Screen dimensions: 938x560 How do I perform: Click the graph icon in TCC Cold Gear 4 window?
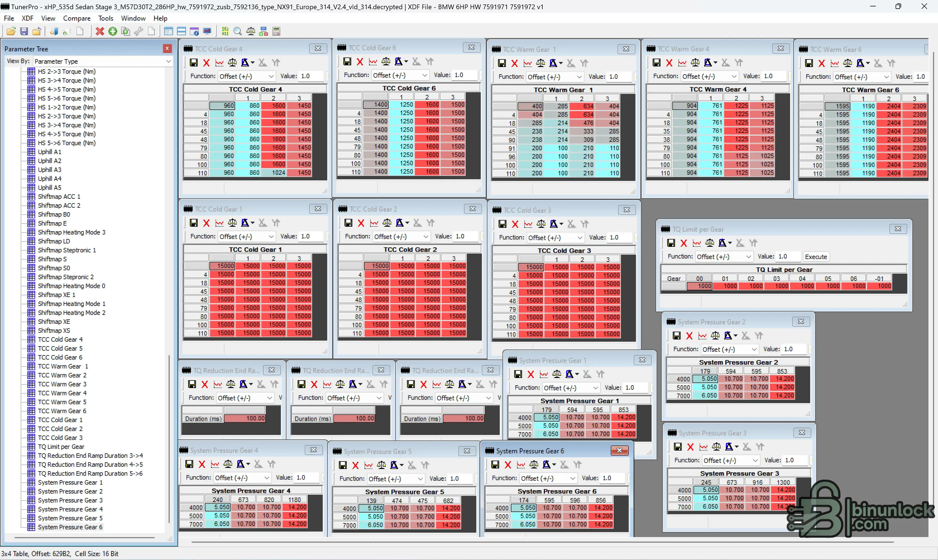point(219,63)
